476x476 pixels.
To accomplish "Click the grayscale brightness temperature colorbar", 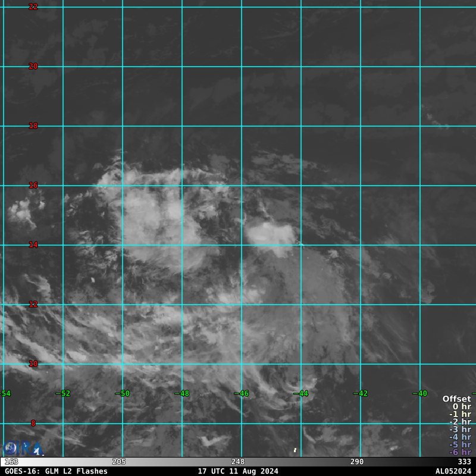I will click(238, 461).
